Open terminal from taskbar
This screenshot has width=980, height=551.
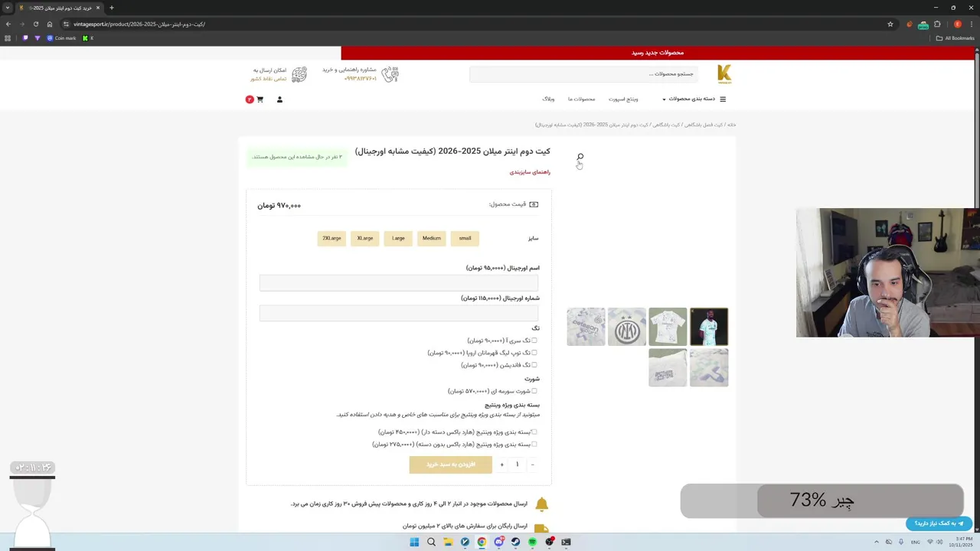[x=566, y=542]
